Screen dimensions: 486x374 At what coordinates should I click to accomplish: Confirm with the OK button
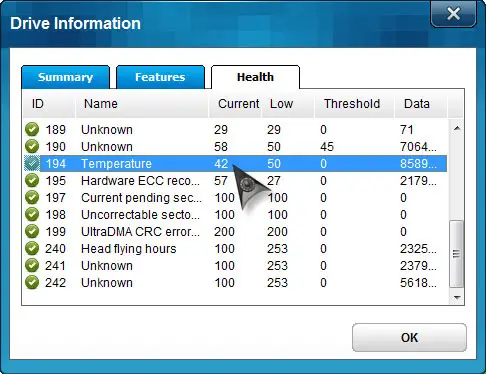click(409, 337)
